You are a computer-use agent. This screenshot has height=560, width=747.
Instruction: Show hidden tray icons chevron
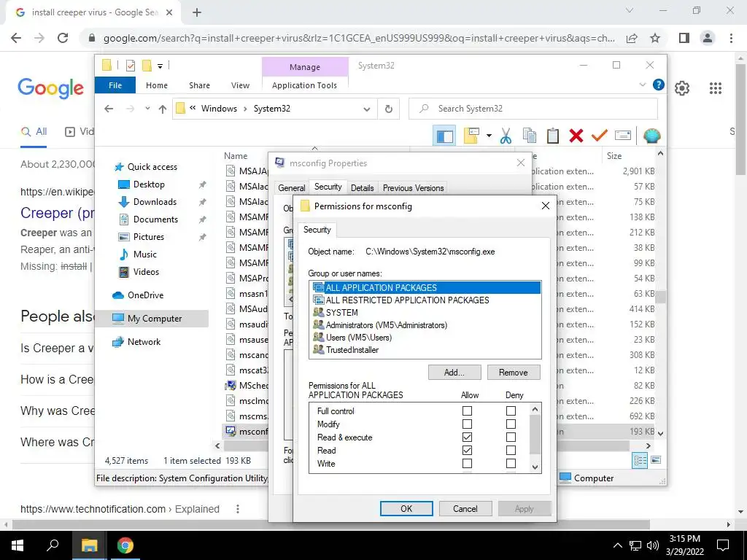click(x=617, y=545)
